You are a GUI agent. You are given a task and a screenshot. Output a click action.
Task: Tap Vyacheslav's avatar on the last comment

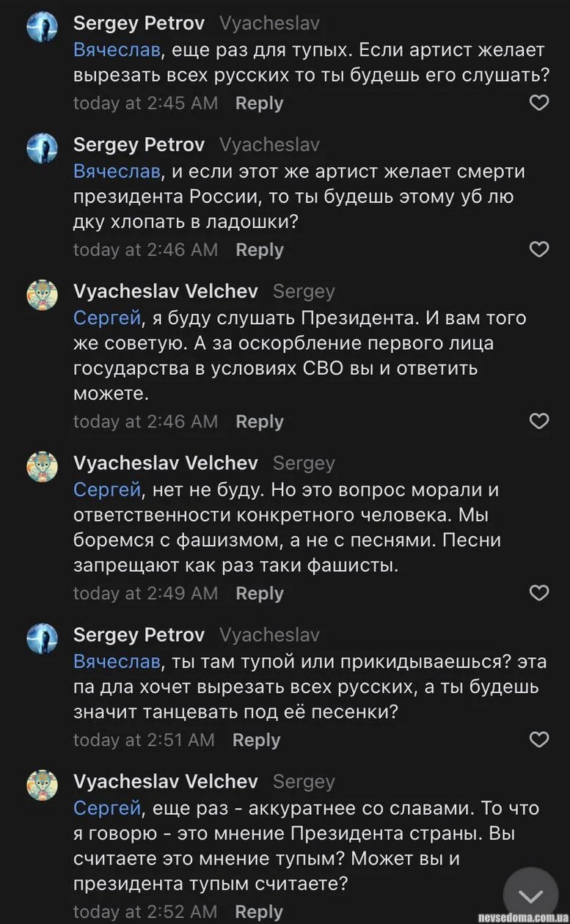pyautogui.click(x=43, y=785)
